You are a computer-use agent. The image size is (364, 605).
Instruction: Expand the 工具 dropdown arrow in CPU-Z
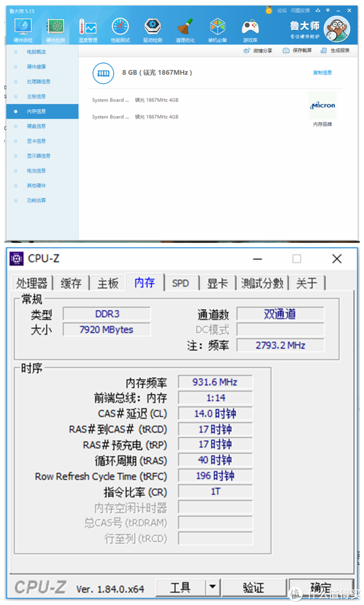(x=212, y=587)
